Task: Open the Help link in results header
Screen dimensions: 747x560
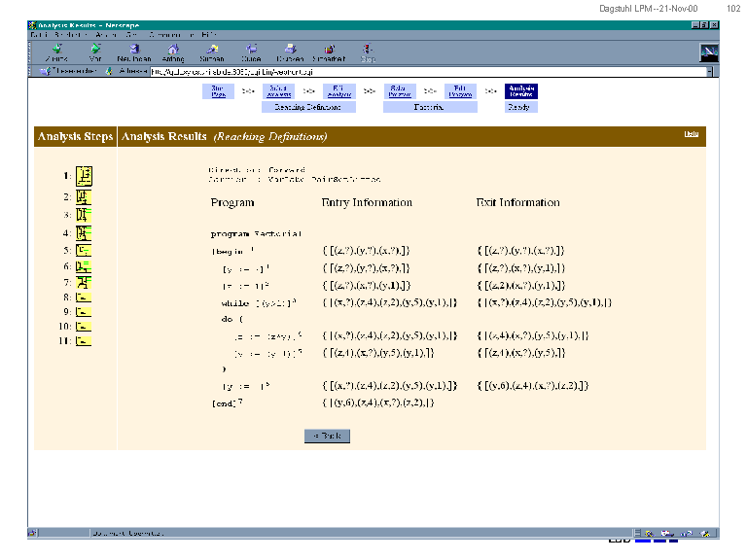Action: (x=691, y=134)
